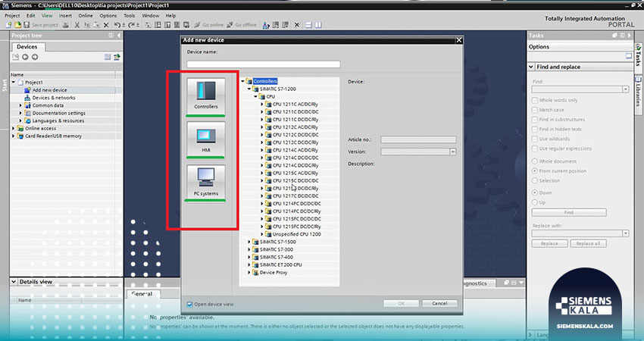Expand Online access in the Project tree
This screenshot has height=341, width=644.
[x=14, y=129]
